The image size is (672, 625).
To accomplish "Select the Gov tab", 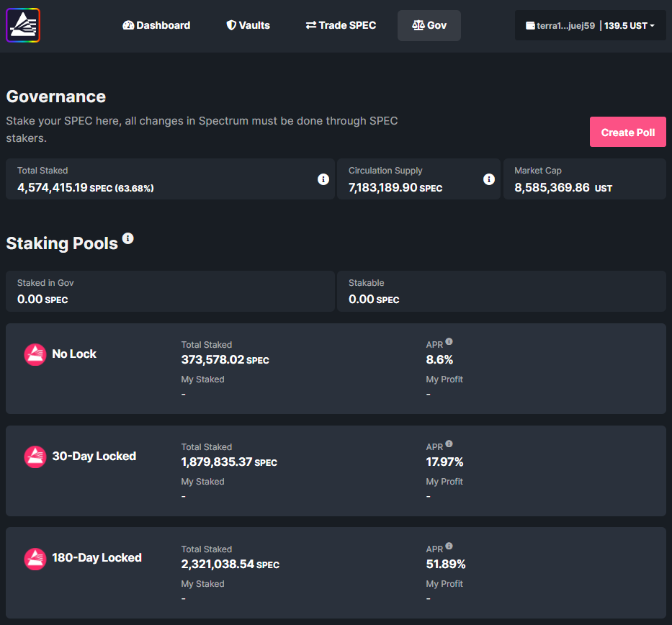I will [x=429, y=25].
